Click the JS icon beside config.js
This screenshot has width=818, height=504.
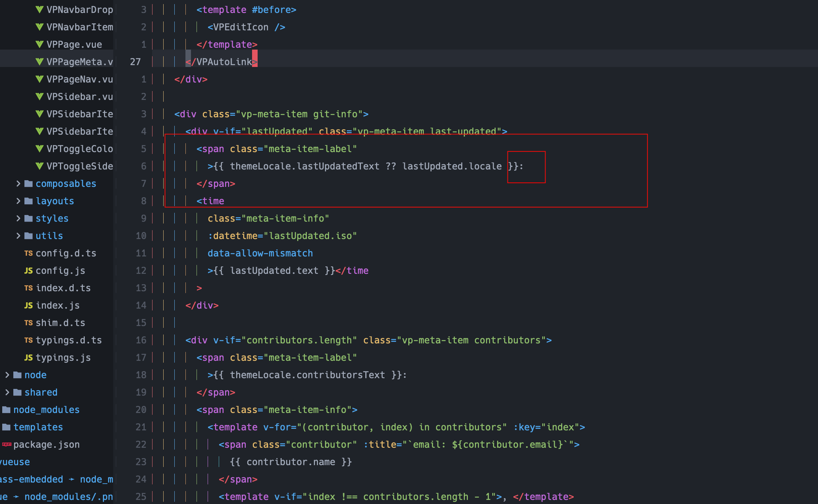click(x=29, y=271)
